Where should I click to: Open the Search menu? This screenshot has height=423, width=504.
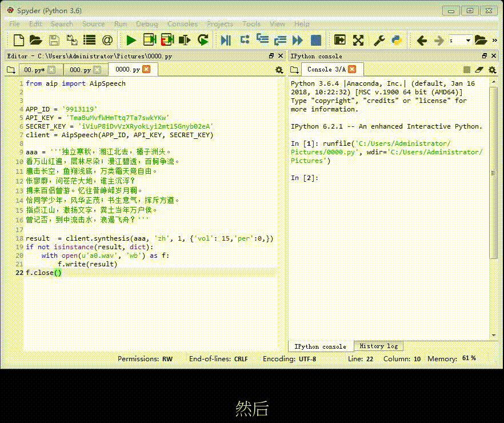(62, 24)
